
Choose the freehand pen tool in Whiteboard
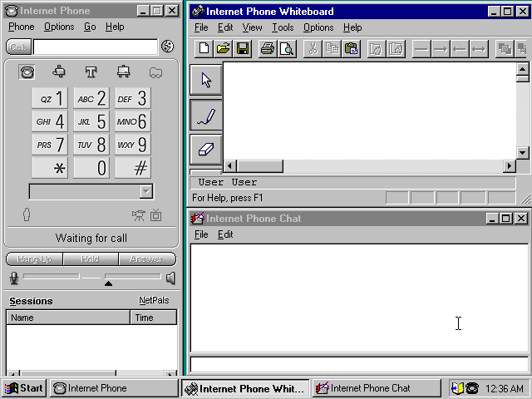click(206, 116)
